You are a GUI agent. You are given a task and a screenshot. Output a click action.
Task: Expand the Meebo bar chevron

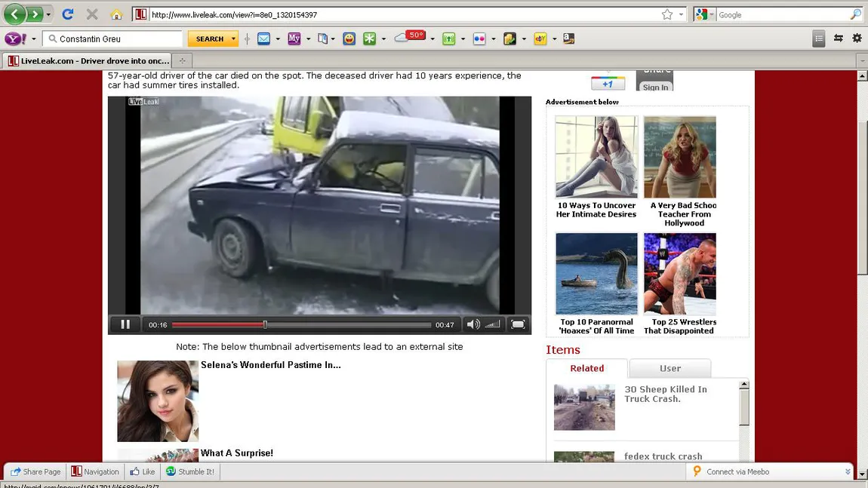tap(848, 471)
